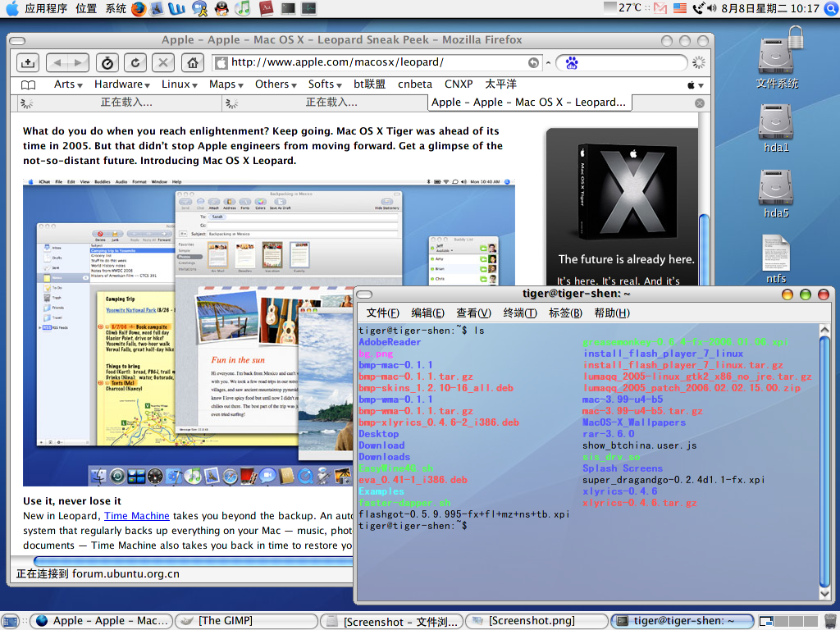Expand the Hardware bookmarks folder

coord(122,84)
